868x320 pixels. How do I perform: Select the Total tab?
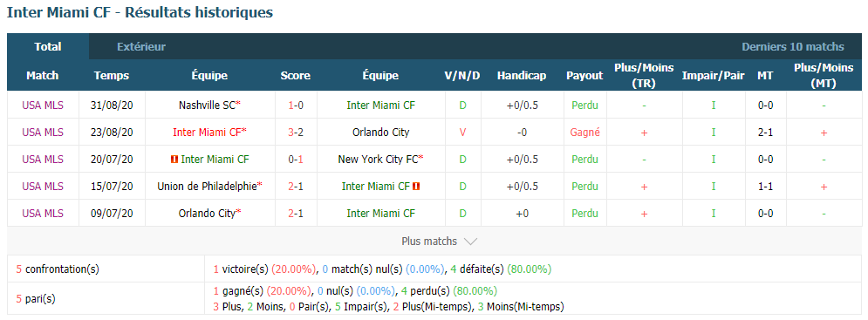48,46
